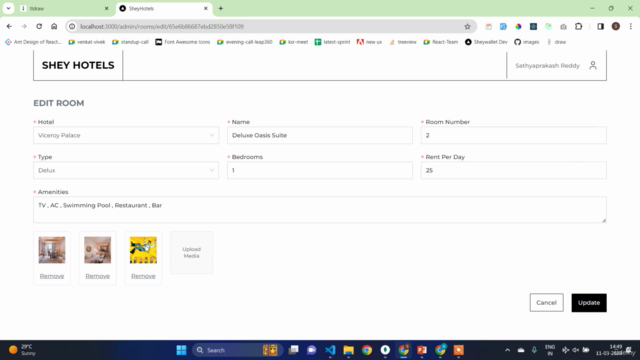Open evening-call-leap360 bookmark
Screen dimensions: 640x360
click(244, 42)
